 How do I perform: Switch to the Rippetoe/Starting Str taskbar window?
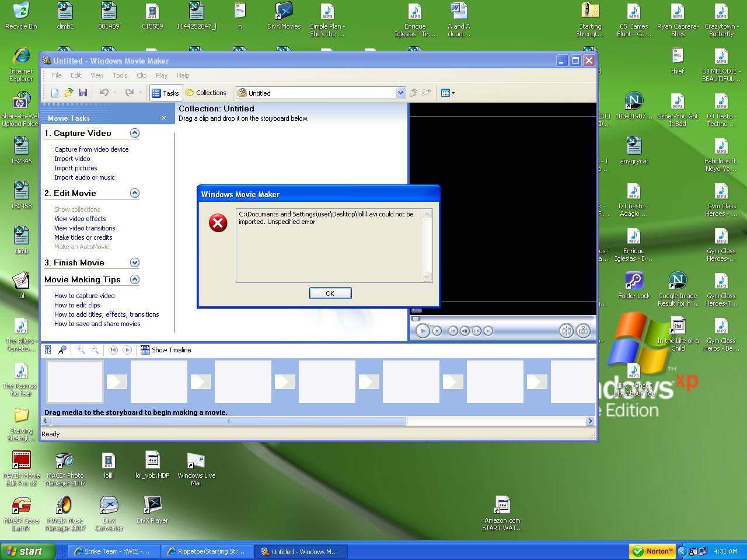[208, 551]
